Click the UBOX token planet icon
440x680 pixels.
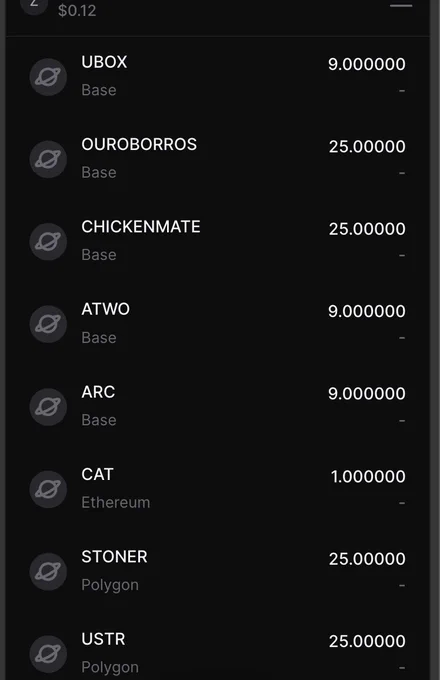click(48, 77)
